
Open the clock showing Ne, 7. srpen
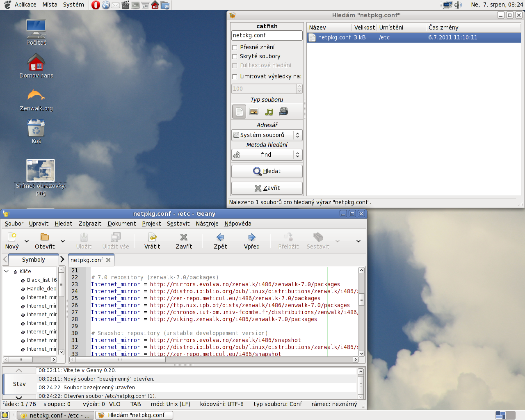497,5
